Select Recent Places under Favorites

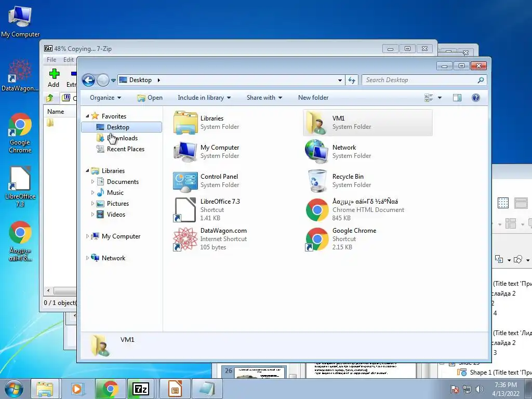coord(121,149)
